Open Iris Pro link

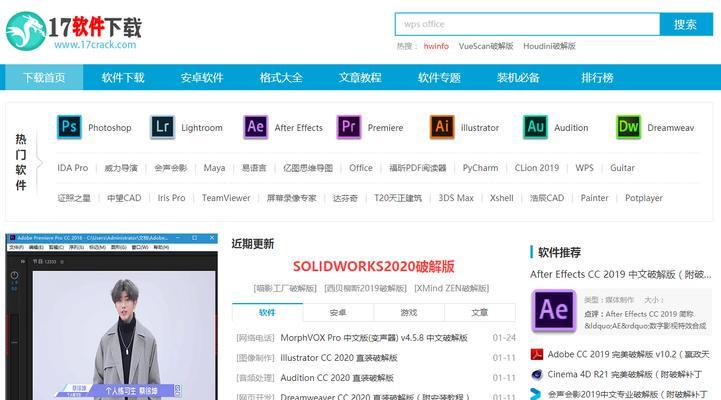[x=171, y=198]
